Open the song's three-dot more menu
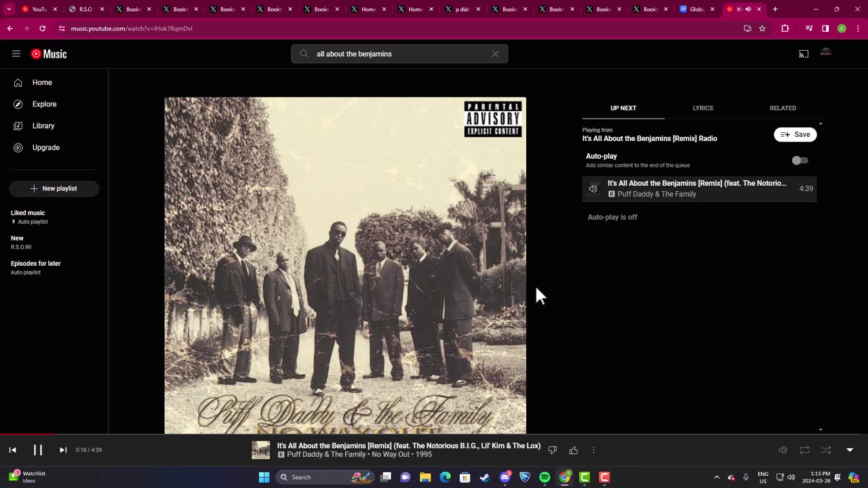The height and width of the screenshot is (488, 868). point(593,450)
